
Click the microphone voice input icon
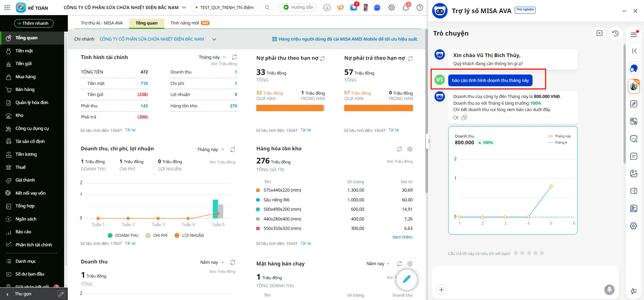(609, 289)
